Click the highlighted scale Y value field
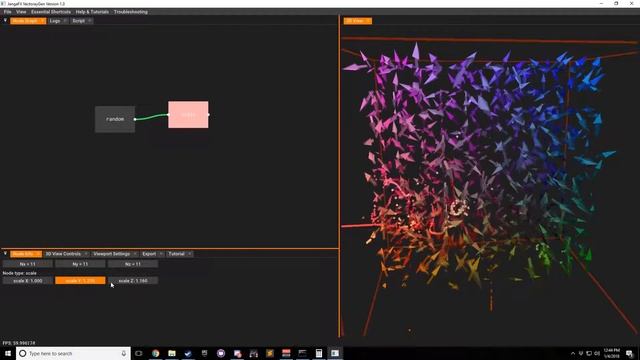This screenshot has width=640, height=360. (x=80, y=281)
